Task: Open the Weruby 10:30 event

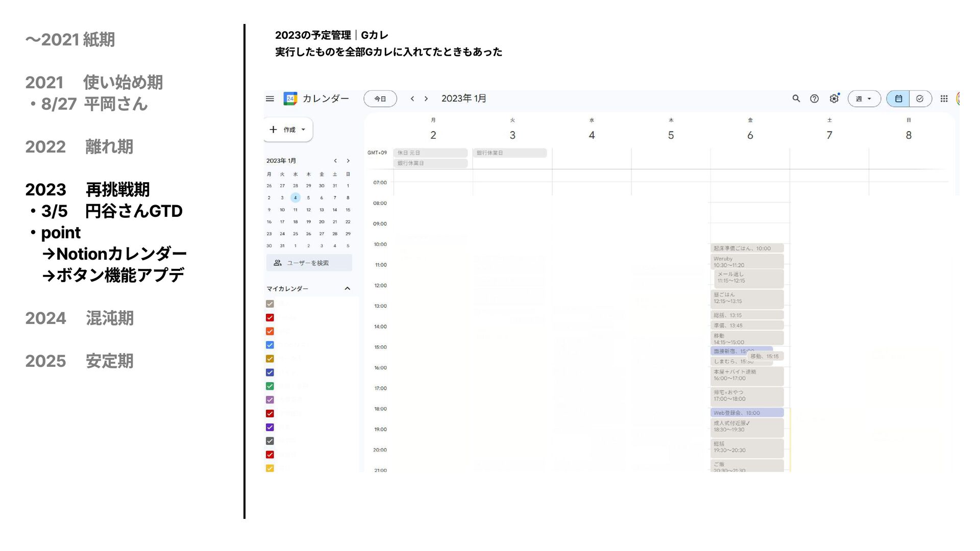Action: (747, 261)
